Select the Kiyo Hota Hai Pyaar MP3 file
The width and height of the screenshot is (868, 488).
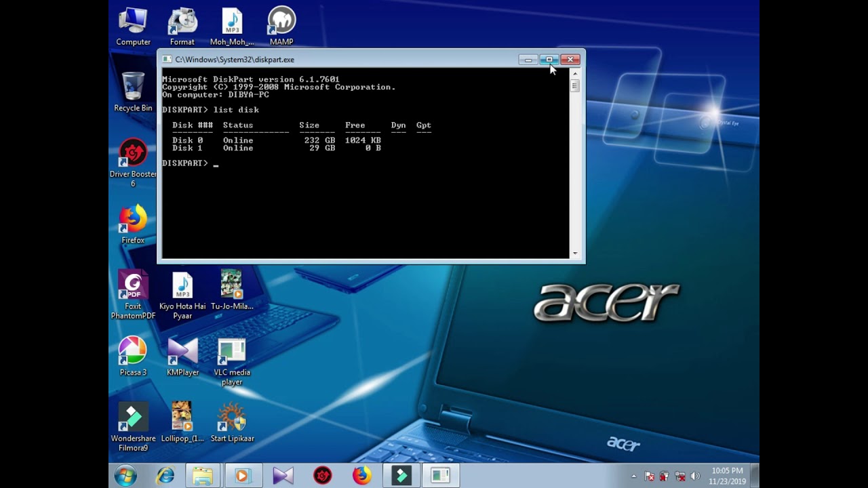pyautogui.click(x=182, y=295)
